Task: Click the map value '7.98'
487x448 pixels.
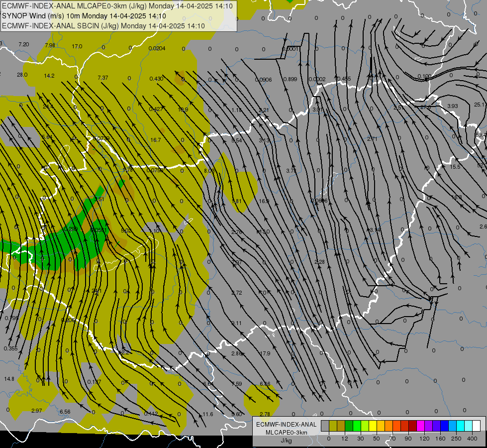Action: tap(50, 45)
